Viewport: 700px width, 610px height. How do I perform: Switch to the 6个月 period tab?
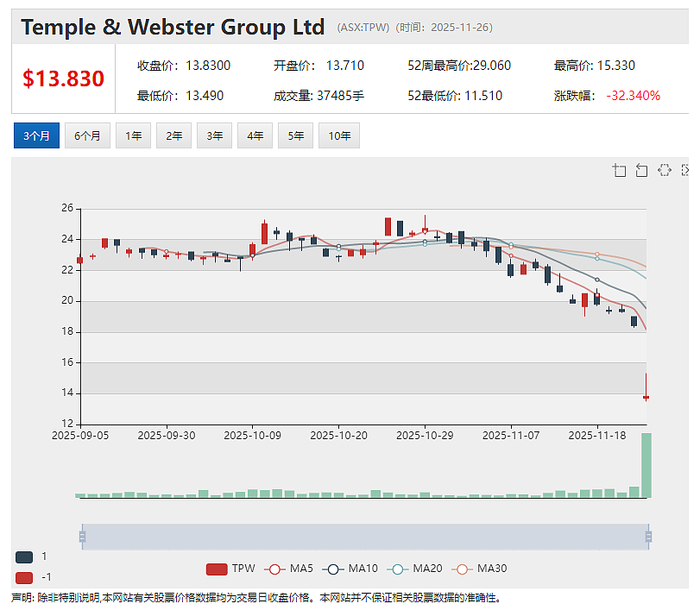click(x=87, y=135)
